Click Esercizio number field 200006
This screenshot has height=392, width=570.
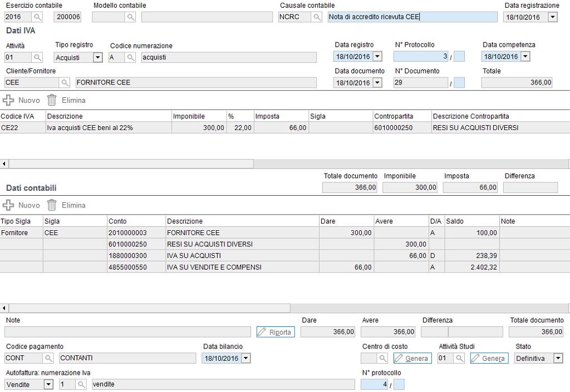(67, 17)
